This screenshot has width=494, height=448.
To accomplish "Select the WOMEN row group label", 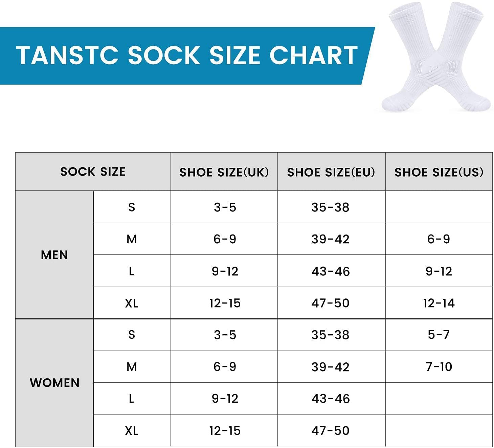I will click(54, 383).
